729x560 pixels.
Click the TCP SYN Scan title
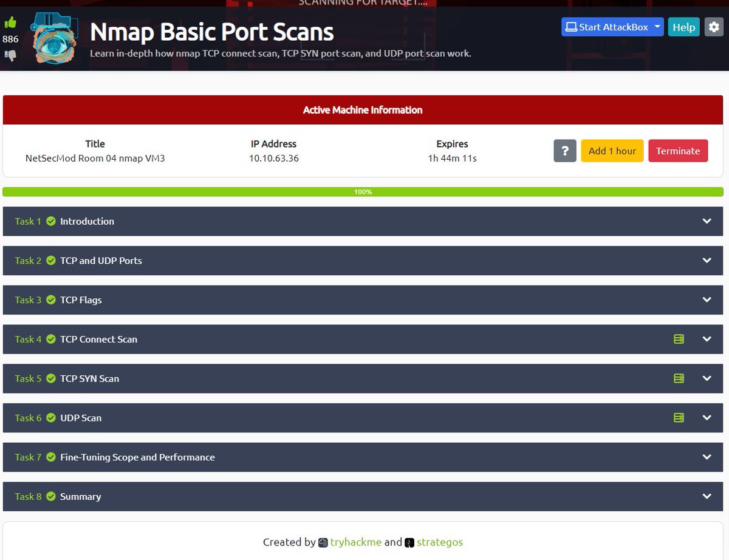tap(89, 378)
